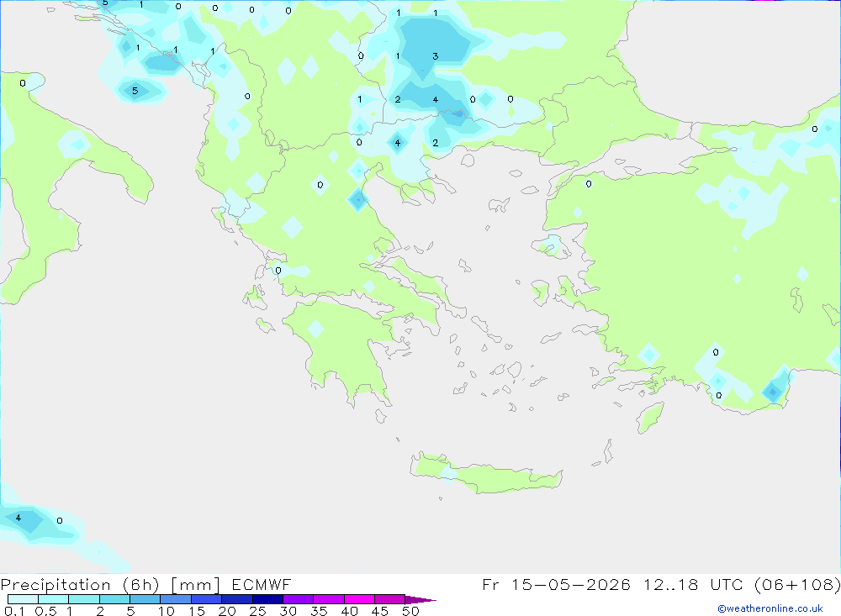Click the 'Precipitation (6h)' title text

tap(80, 585)
